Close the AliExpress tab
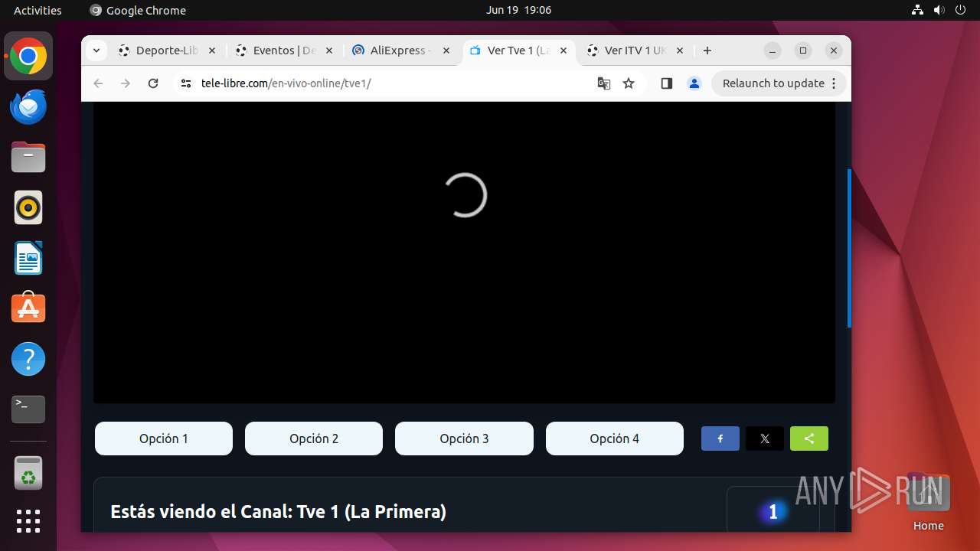The width and height of the screenshot is (980, 551). point(446,51)
